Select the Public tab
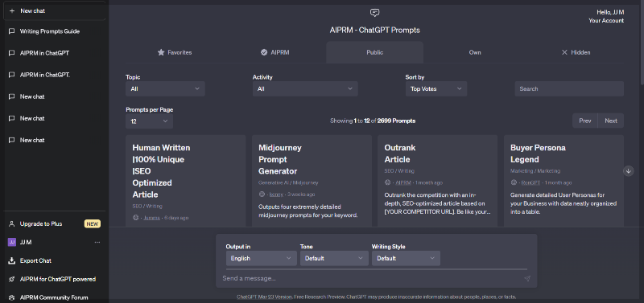The height and width of the screenshot is (303, 644). (x=375, y=52)
